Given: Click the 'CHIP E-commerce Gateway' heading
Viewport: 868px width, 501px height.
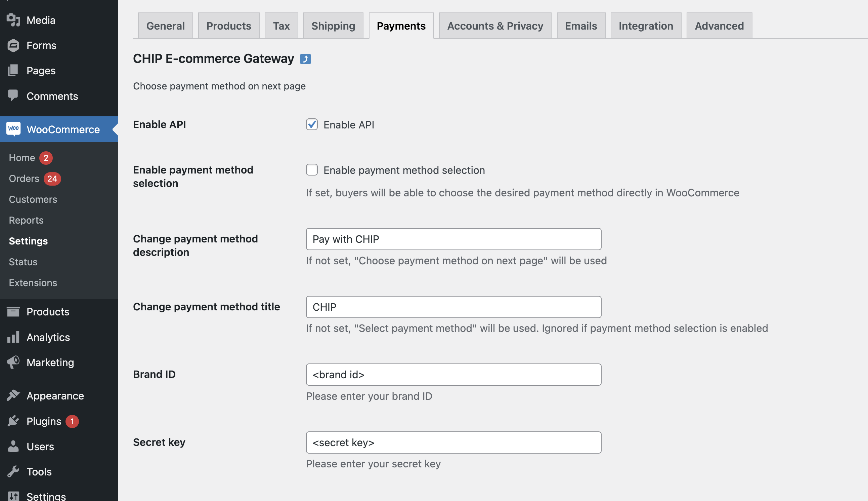Looking at the screenshot, I should [214, 59].
